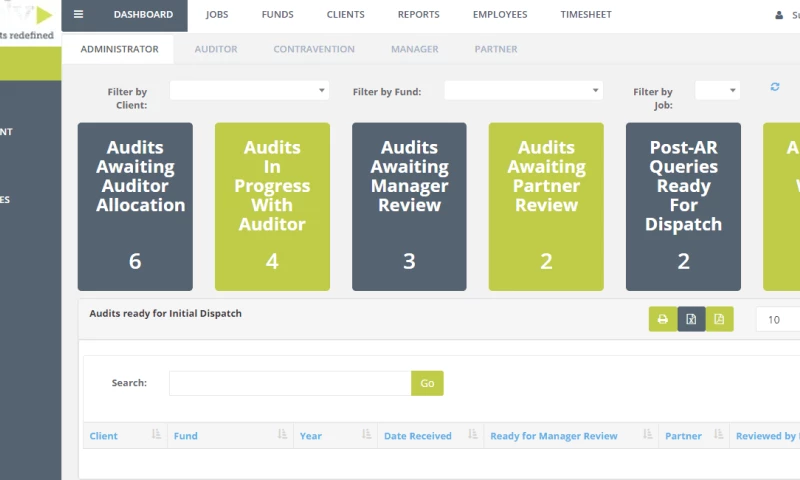Open the Timesheet menu item
The height and width of the screenshot is (480, 800).
coord(586,15)
